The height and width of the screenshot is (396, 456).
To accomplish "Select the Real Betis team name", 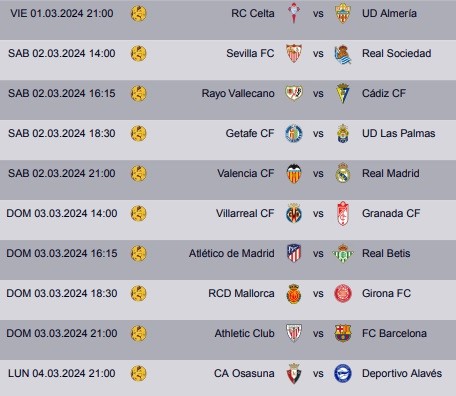I will pos(386,253).
